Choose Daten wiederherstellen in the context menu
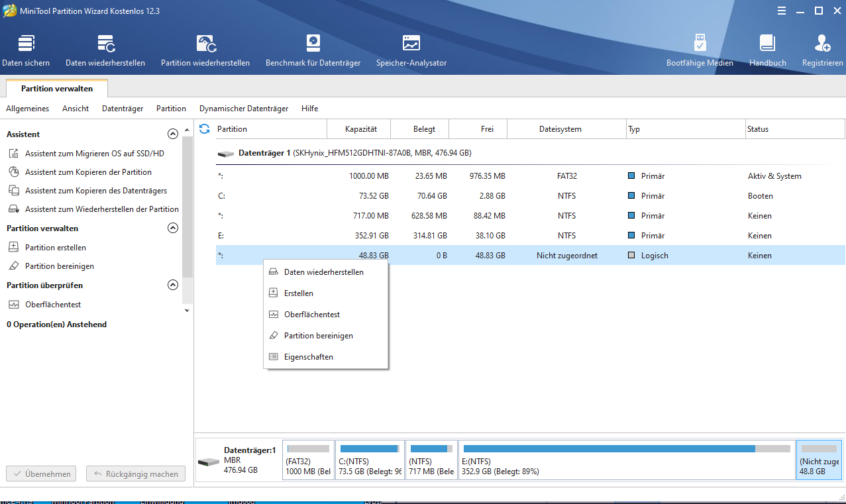The image size is (846, 504). tap(325, 272)
